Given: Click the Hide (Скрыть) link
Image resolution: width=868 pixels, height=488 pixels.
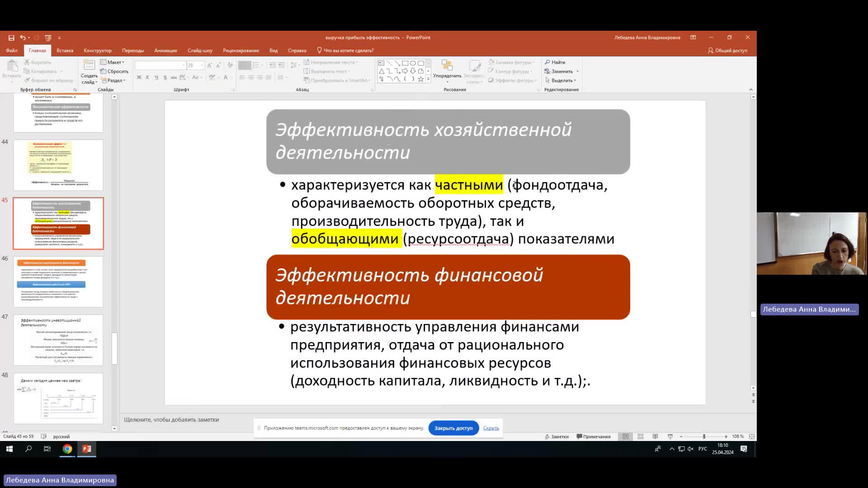Looking at the screenshot, I should tap(491, 428).
